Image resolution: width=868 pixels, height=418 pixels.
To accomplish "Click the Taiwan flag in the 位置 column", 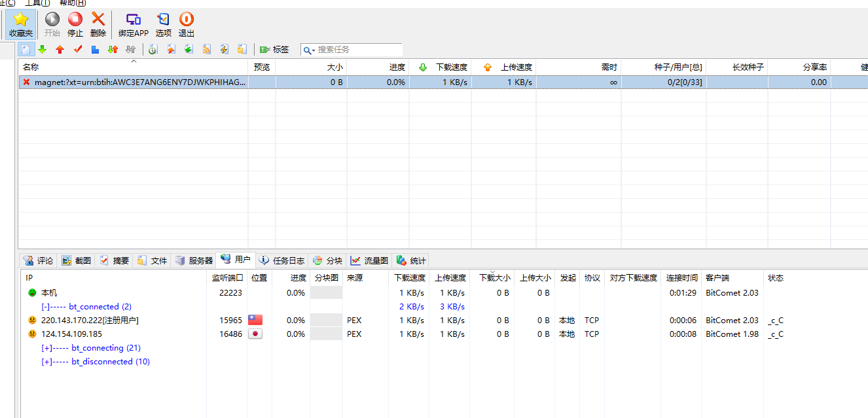I will click(255, 321).
